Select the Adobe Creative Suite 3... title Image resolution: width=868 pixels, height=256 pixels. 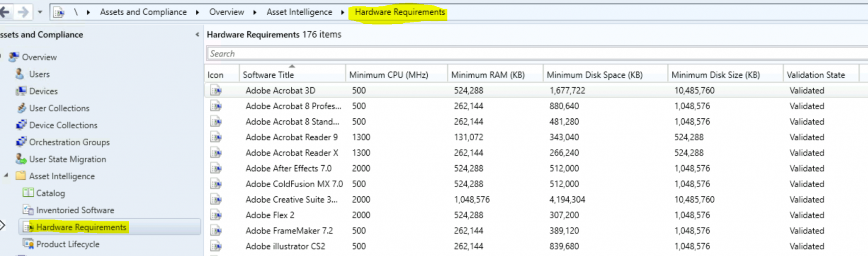(292, 200)
